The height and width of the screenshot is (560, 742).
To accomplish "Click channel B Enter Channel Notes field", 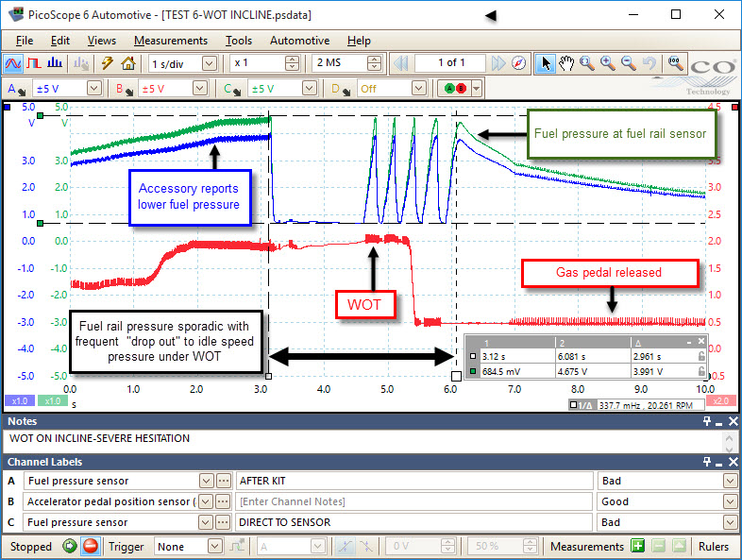I will (x=414, y=501).
